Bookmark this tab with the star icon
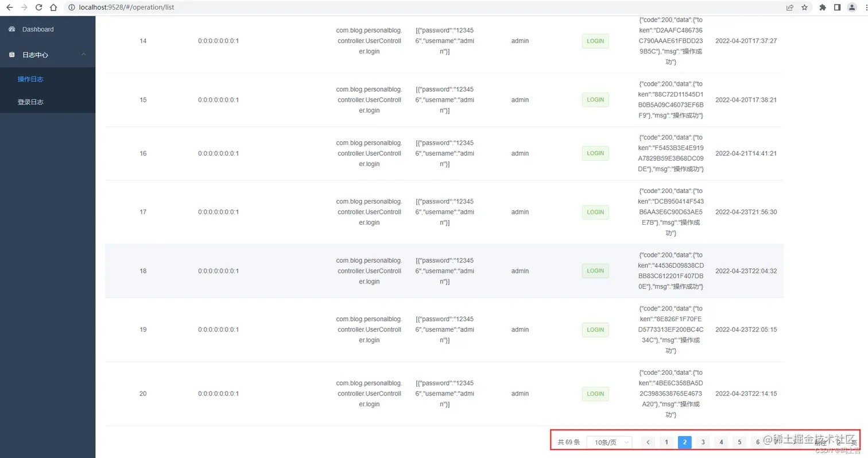 point(805,7)
